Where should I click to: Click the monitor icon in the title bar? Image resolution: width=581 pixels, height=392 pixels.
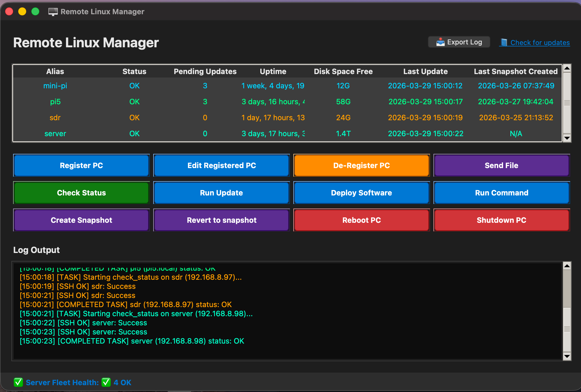coord(53,12)
